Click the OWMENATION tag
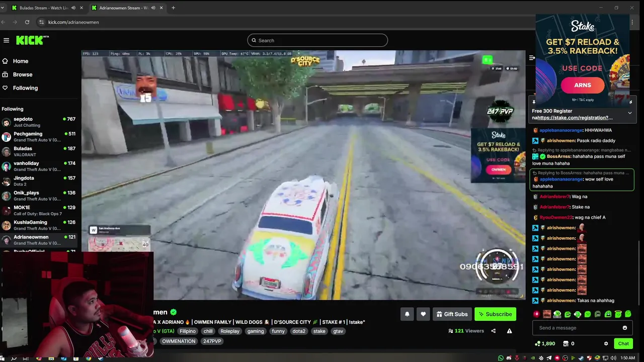The height and width of the screenshot is (362, 644). click(x=178, y=341)
